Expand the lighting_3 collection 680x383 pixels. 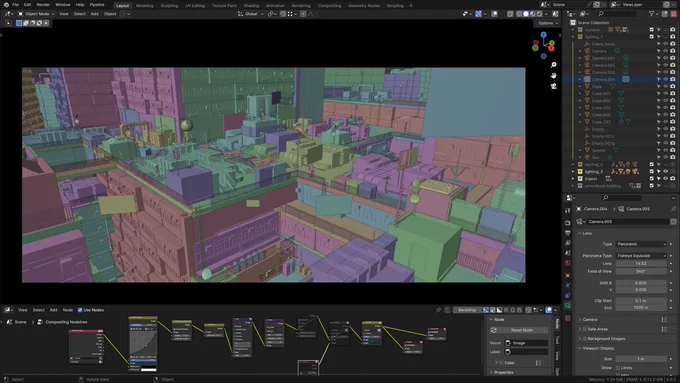pyautogui.click(x=573, y=172)
